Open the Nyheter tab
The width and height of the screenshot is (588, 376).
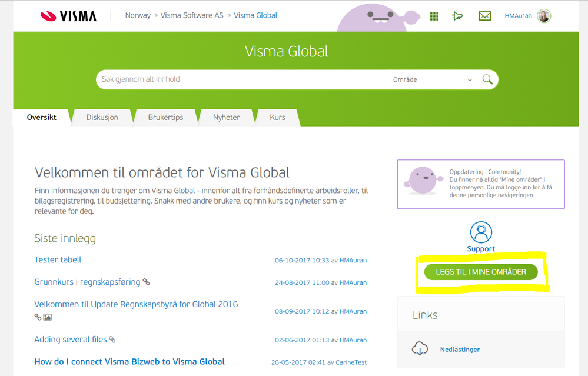pos(226,117)
